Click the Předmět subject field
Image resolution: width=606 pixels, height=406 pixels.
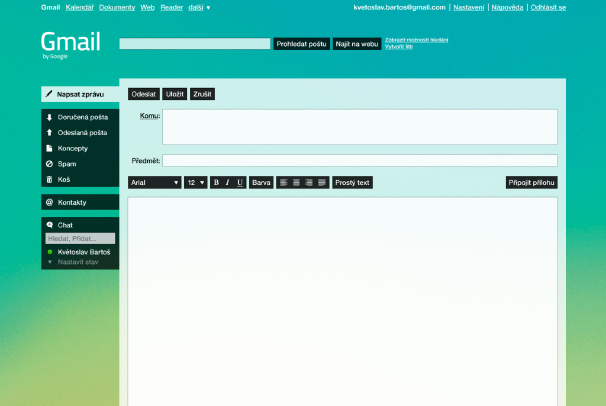coord(359,160)
